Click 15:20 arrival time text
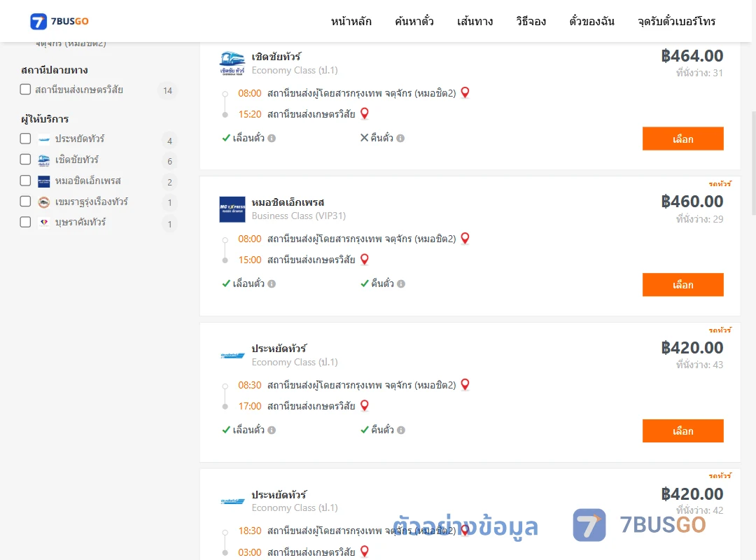Screen dimensions: 756x560 coord(250,114)
